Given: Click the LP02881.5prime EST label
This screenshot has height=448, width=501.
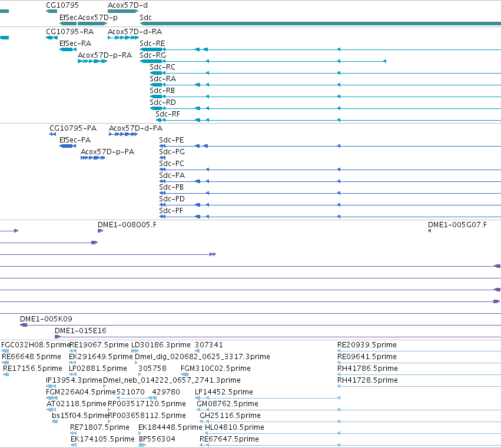Looking at the screenshot, I should click(98, 369).
